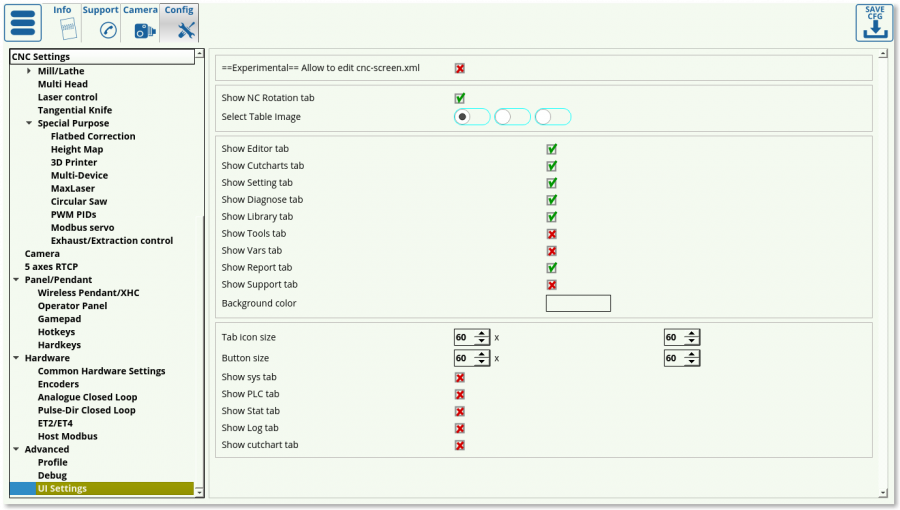The image size is (900, 510).
Task: Open Exhaust/Extraction control settings
Action: (x=112, y=240)
